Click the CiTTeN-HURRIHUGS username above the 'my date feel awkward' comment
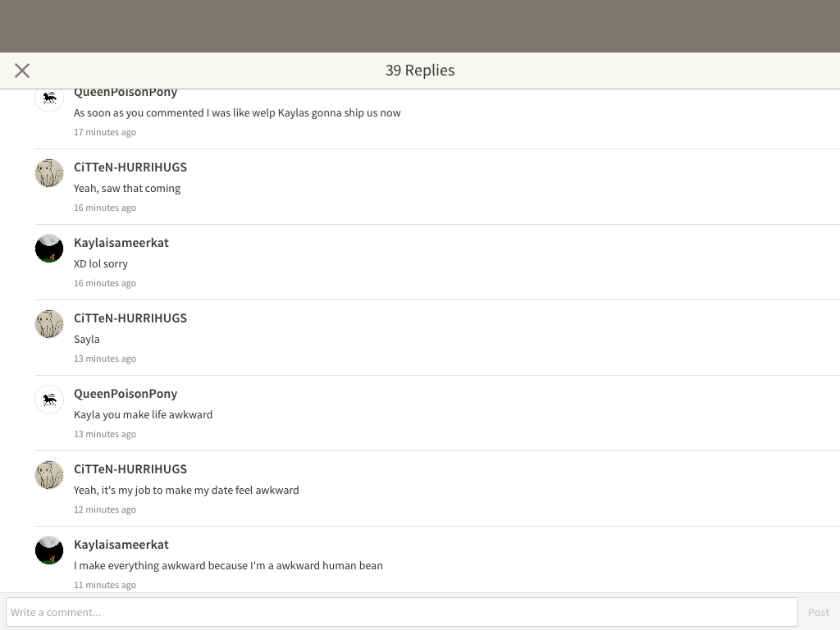 130,469
